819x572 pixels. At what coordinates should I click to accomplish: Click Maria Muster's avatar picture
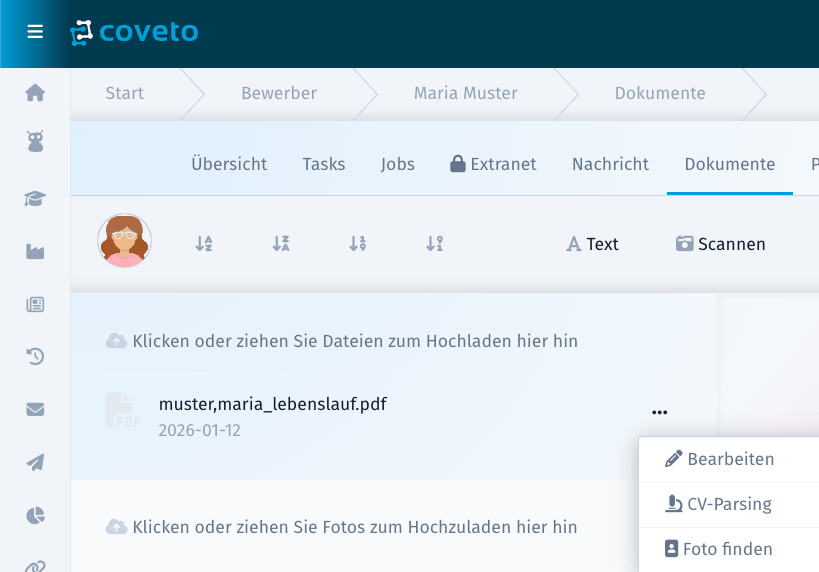pyautogui.click(x=124, y=241)
